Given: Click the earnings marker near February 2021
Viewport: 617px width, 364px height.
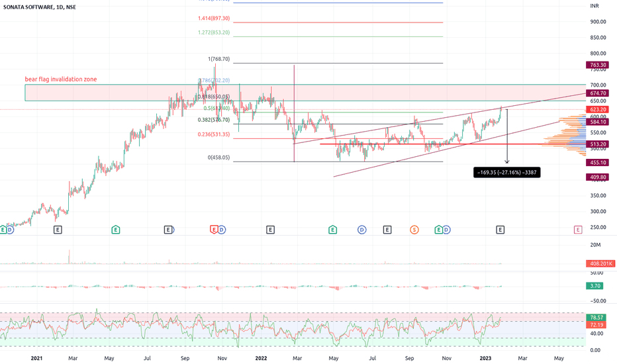Looking at the screenshot, I should (58, 230).
